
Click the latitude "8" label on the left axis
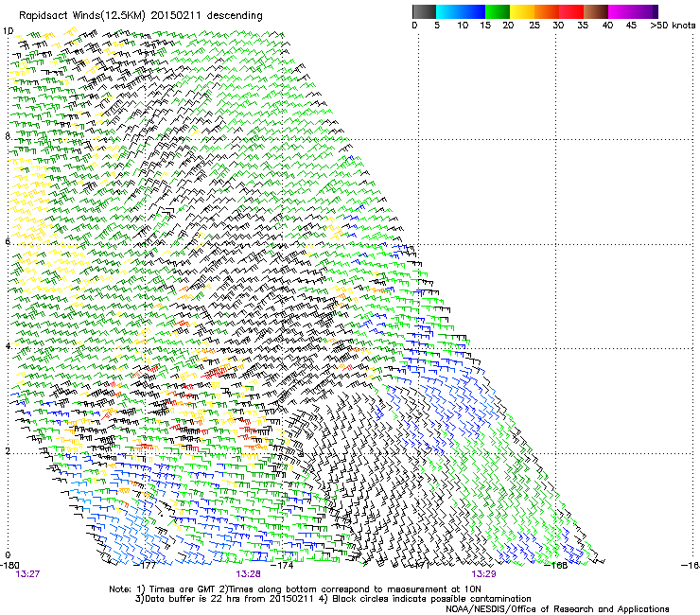8,136
